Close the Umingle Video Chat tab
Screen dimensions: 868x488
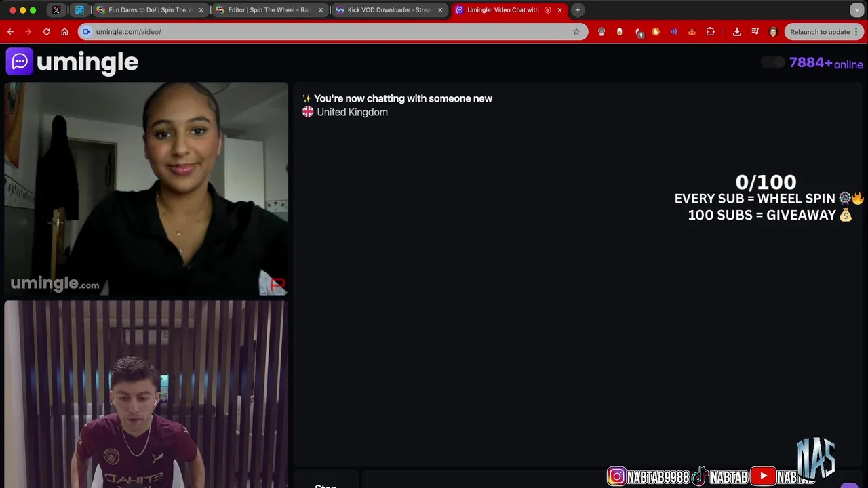[559, 10]
